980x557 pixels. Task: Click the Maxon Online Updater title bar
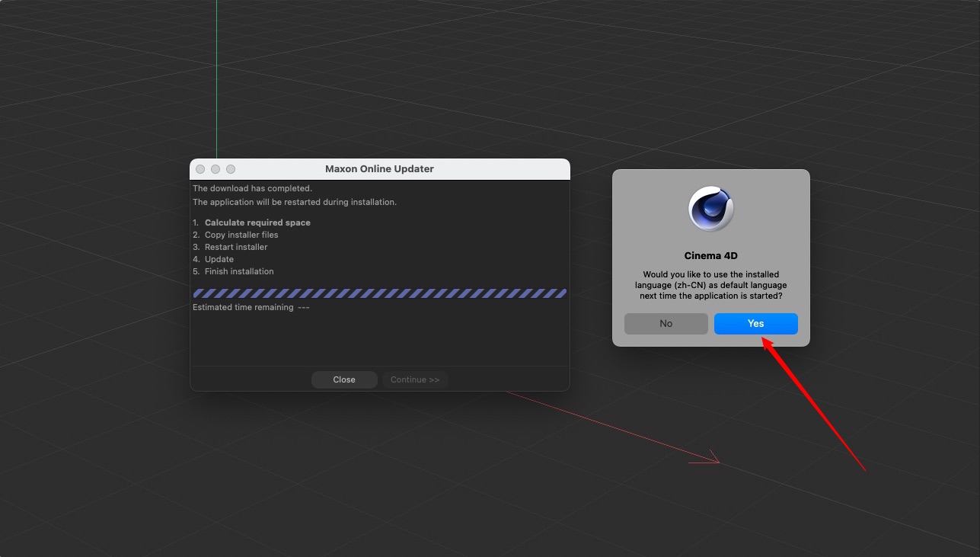click(x=379, y=169)
